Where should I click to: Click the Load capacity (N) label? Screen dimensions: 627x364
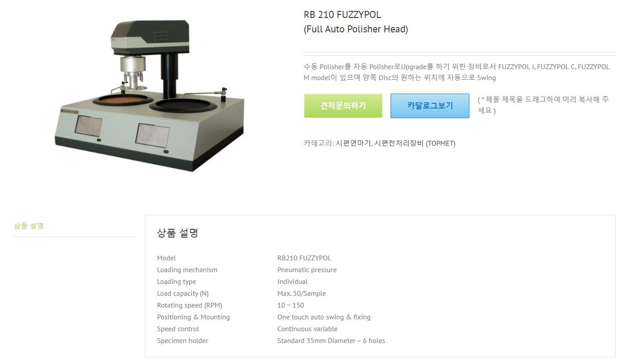183,294
